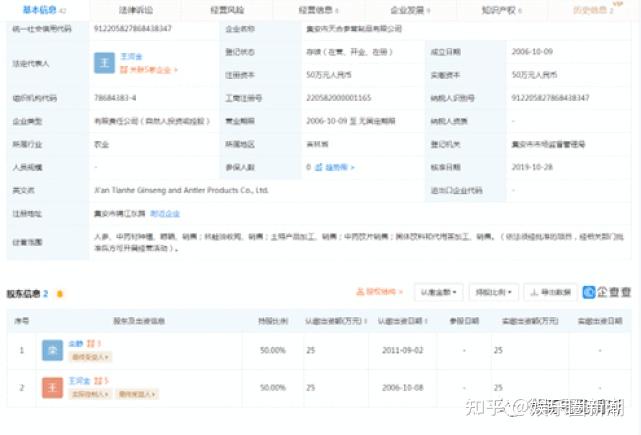This screenshot has height=435, width=641.
Task: Click the orange related-company count beside row 1 shareholder
Action: pos(94,344)
